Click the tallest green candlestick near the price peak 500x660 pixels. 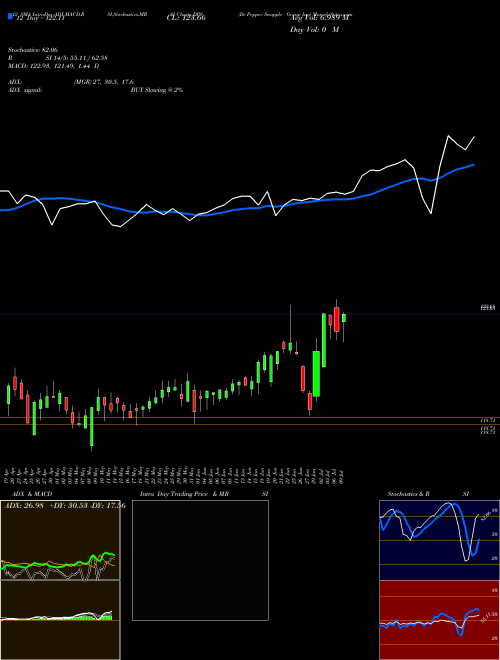tap(324, 340)
